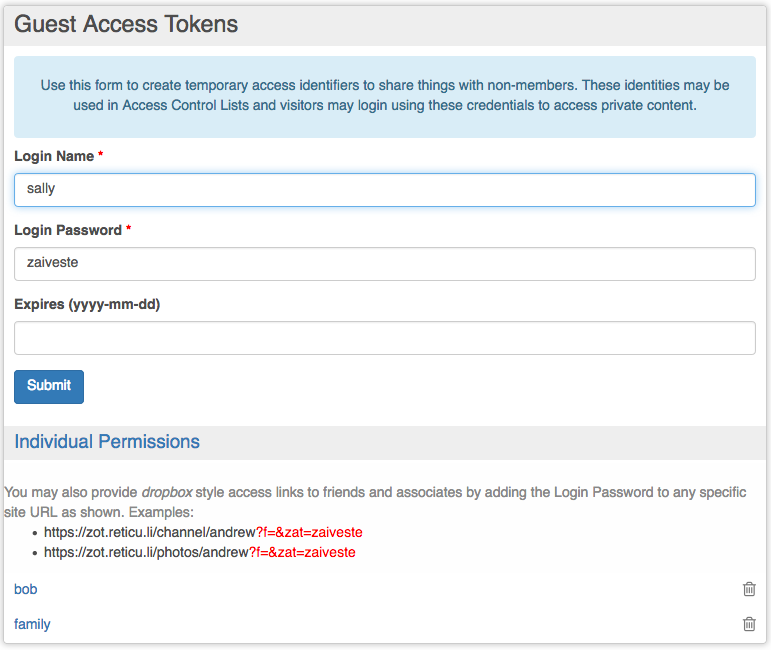The width and height of the screenshot is (771, 650).
Task: Open the family token entry
Action: [32, 624]
